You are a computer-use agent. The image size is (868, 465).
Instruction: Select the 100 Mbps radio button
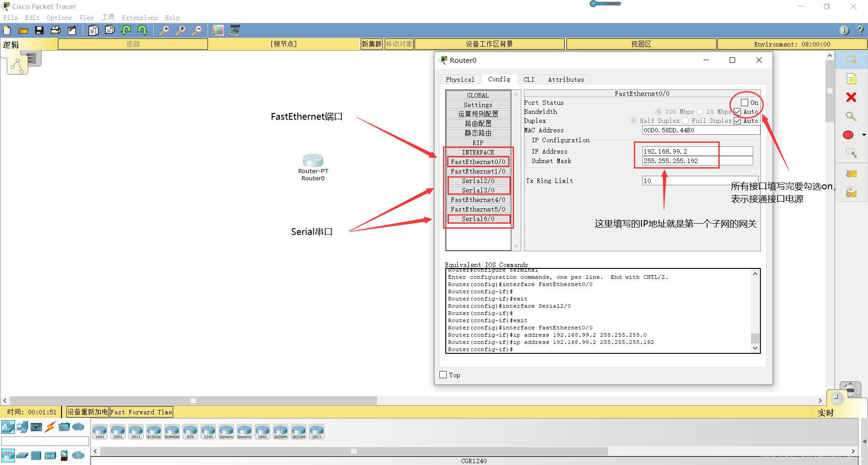pos(659,112)
